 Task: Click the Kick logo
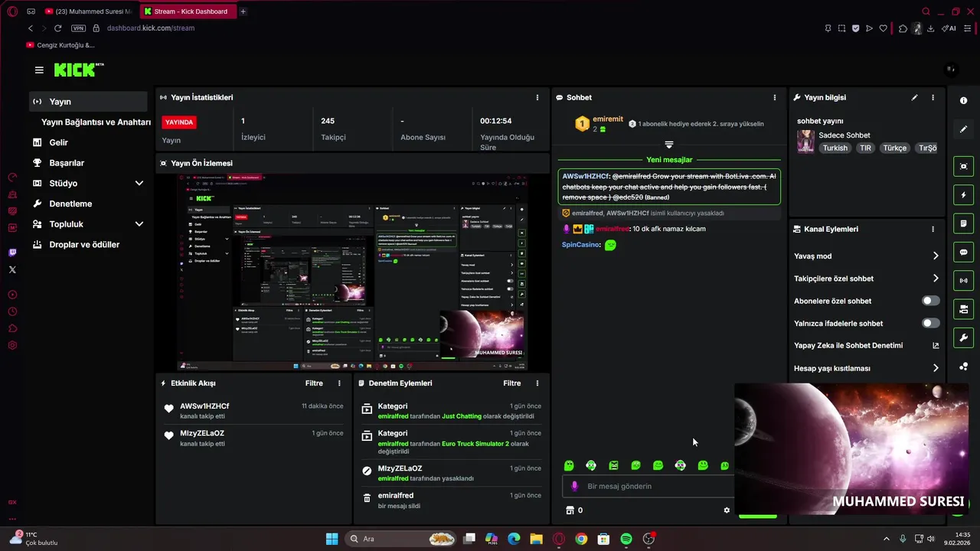[79, 70]
